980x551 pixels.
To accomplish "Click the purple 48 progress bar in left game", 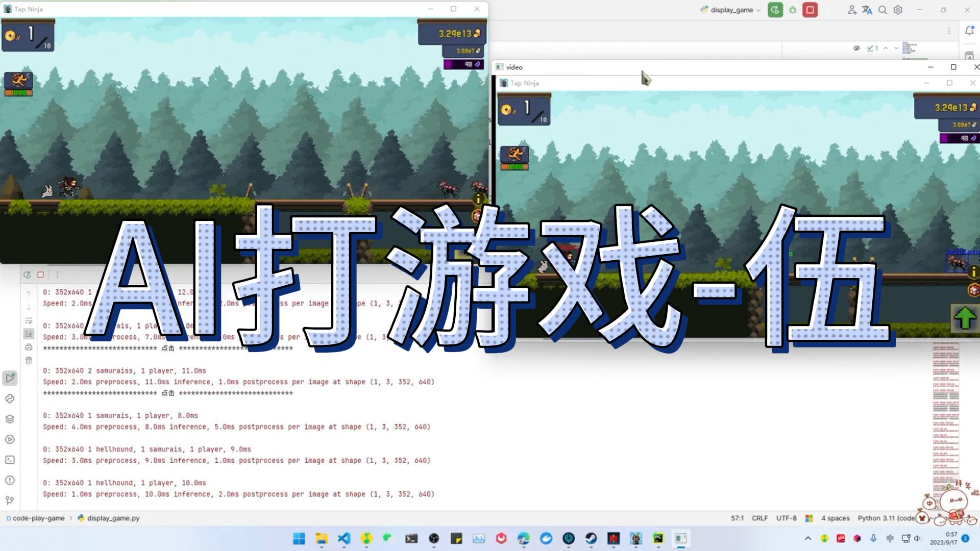I will [x=463, y=64].
